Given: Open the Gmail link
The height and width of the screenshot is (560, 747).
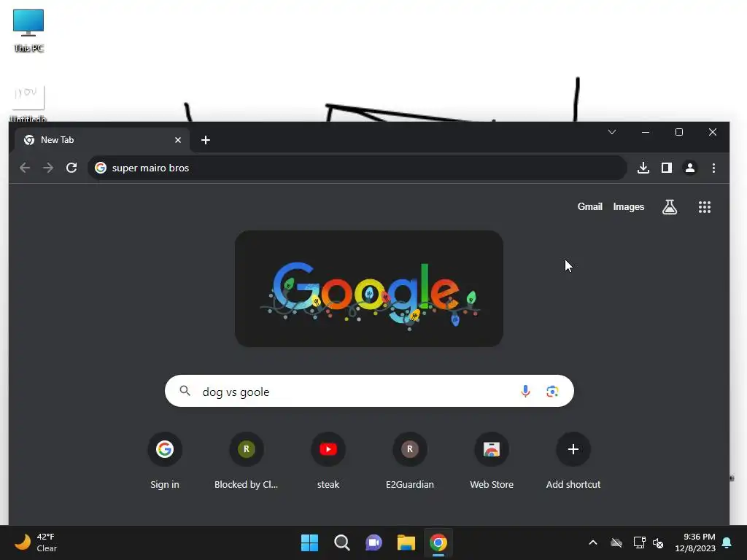Looking at the screenshot, I should pyautogui.click(x=589, y=206).
